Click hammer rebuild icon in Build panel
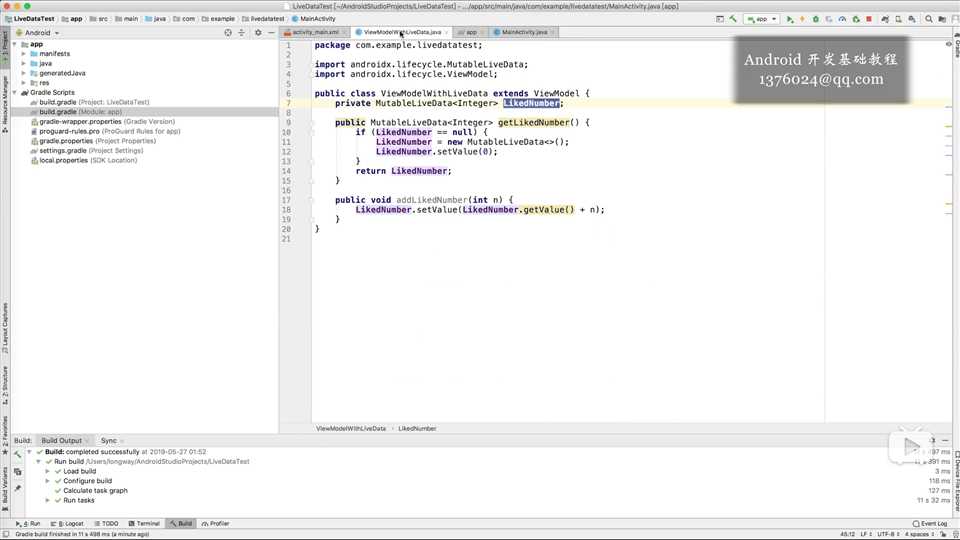This screenshot has height=540, width=960. coord(17,455)
